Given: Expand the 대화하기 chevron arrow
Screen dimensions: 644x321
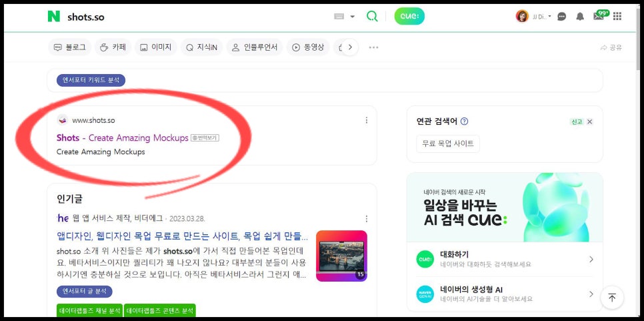Looking at the screenshot, I should 591,260.
